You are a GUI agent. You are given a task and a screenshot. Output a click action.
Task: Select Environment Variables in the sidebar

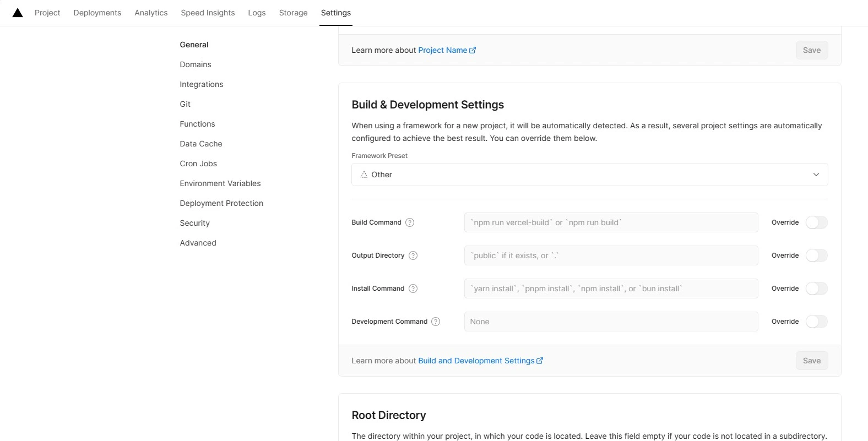click(220, 183)
